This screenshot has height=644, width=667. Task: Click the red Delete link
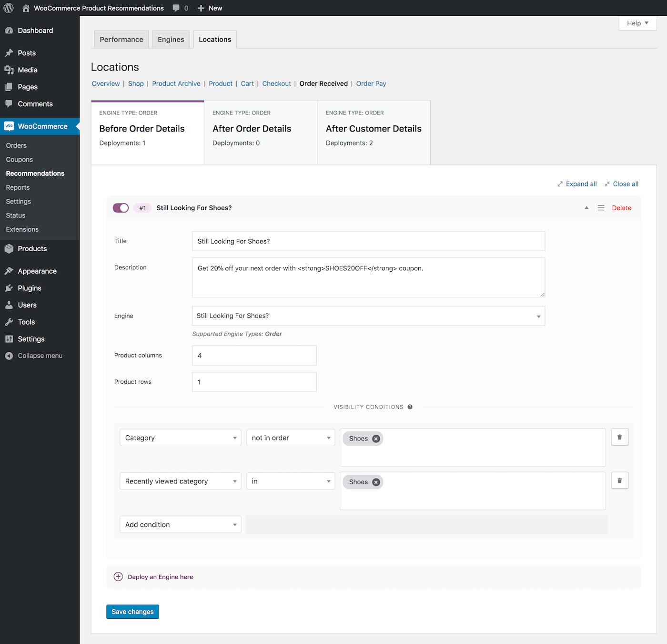622,208
